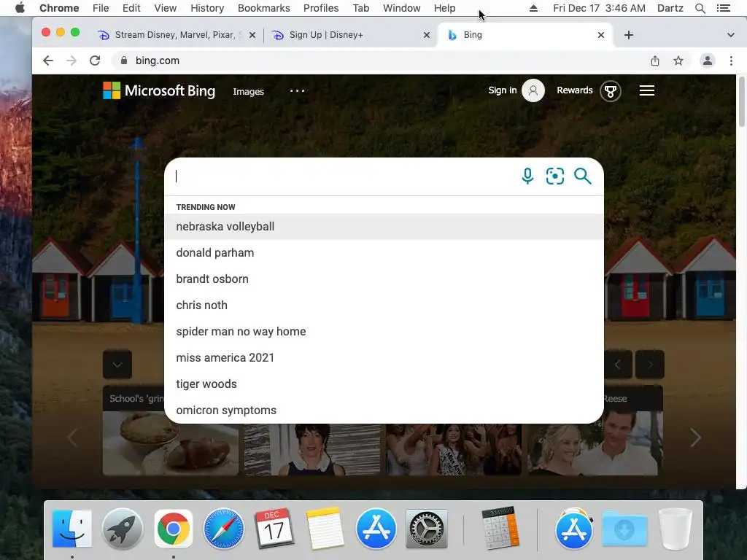Open Finder in the Dock

[x=72, y=529]
